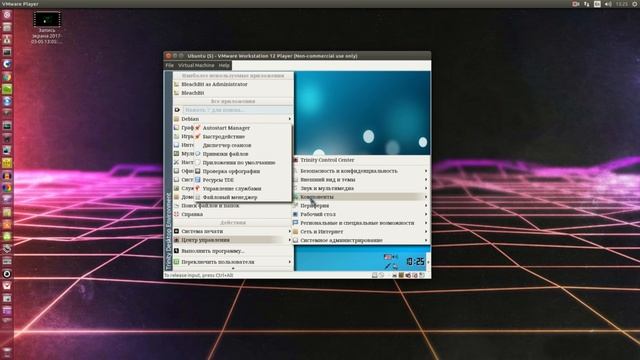Launch BleachBit from the most used list
The width and height of the screenshot is (640, 360).
click(x=193, y=93)
